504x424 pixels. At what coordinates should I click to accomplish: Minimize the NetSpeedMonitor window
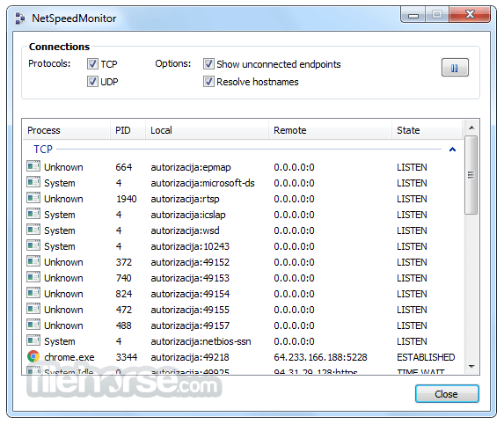(x=413, y=15)
